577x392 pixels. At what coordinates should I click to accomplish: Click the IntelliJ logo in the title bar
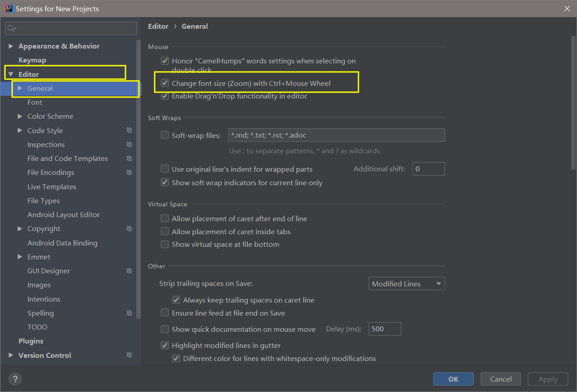(9, 9)
